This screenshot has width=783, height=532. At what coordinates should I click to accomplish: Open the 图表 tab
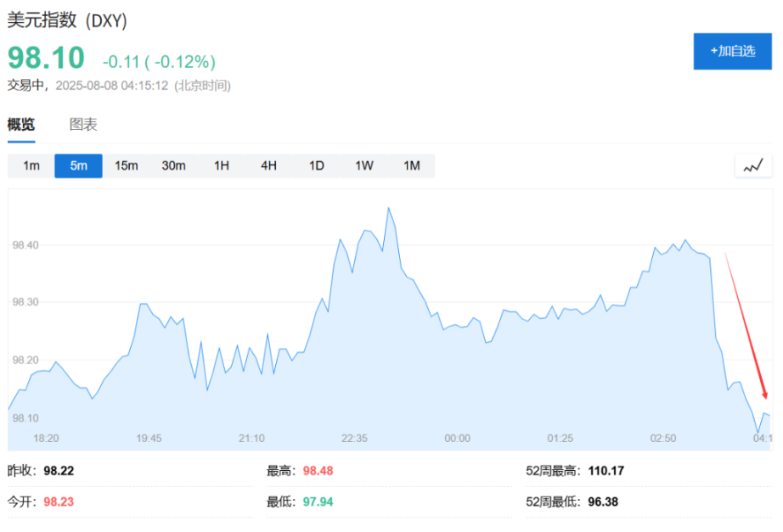click(x=83, y=125)
